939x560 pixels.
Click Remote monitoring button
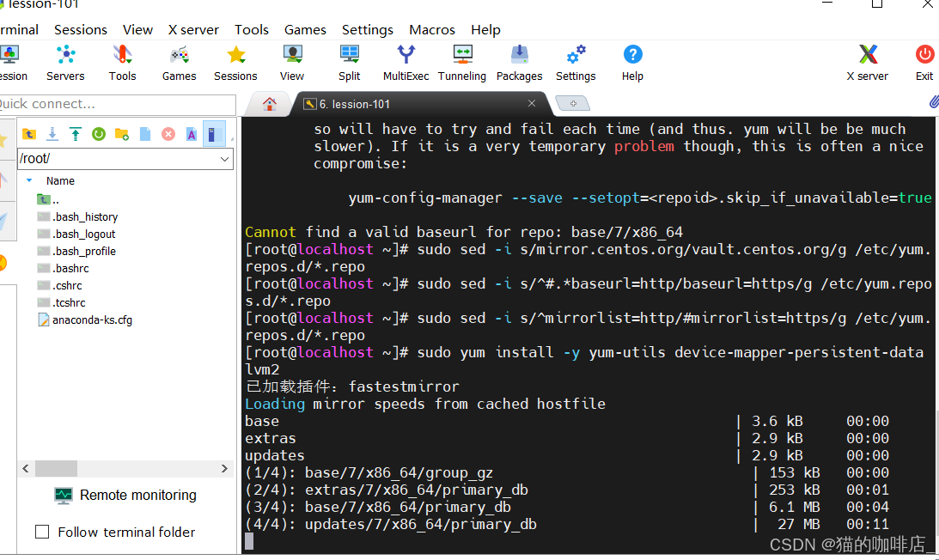125,496
